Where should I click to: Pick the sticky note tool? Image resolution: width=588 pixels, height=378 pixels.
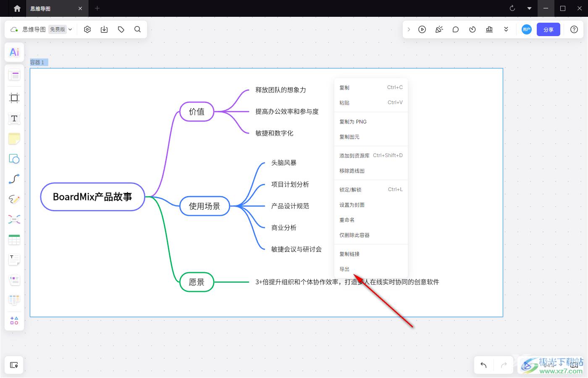tap(14, 139)
